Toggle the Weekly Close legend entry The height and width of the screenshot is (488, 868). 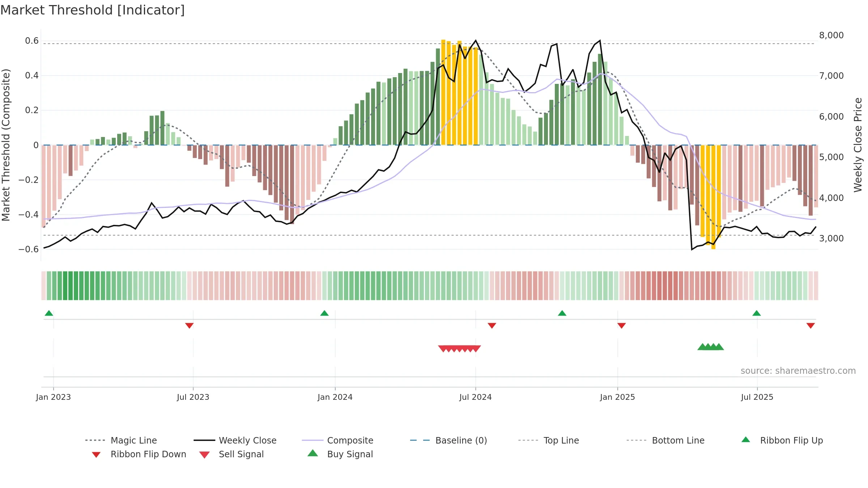point(235,440)
